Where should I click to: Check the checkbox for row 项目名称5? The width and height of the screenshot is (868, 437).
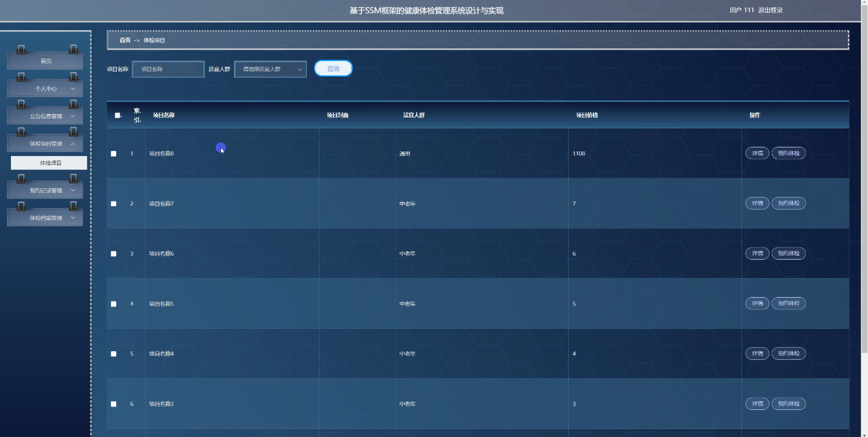(113, 304)
